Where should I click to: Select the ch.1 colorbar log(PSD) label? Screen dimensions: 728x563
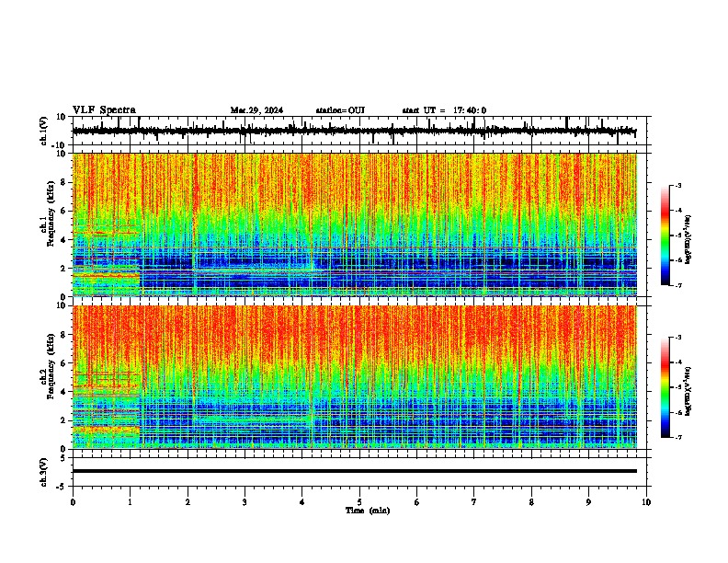[688, 240]
